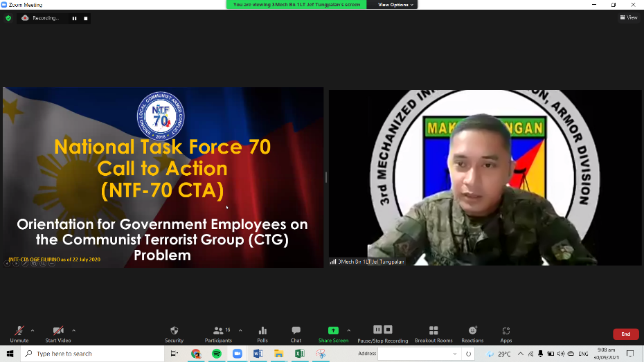Switch input language ENG
Screen dimensions: 644x362
pos(583,354)
